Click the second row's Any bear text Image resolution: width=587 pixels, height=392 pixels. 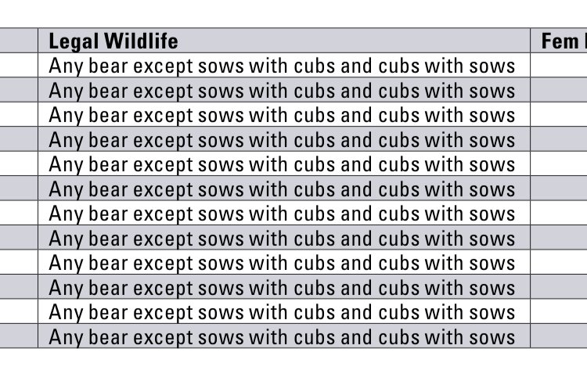[x=282, y=90]
